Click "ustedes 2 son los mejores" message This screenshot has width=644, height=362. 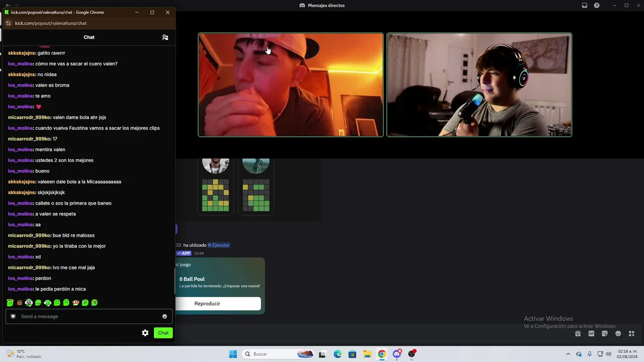pos(64,160)
